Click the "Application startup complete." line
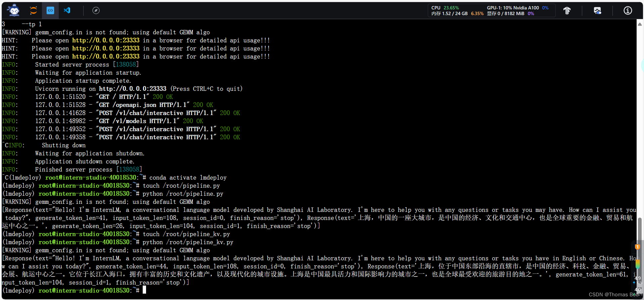 point(83,81)
